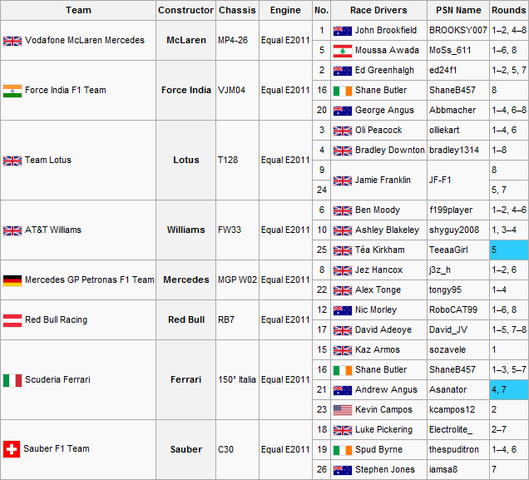Click driver name Alex Tonge
Screen dimensions: 529x480
pyautogui.click(x=378, y=290)
